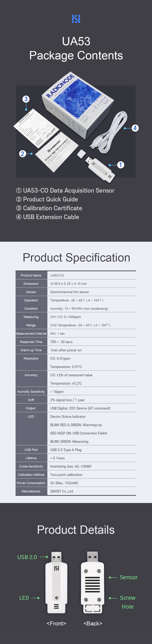
Task: Click the number 4 callout badge
Action: (x=135, y=128)
